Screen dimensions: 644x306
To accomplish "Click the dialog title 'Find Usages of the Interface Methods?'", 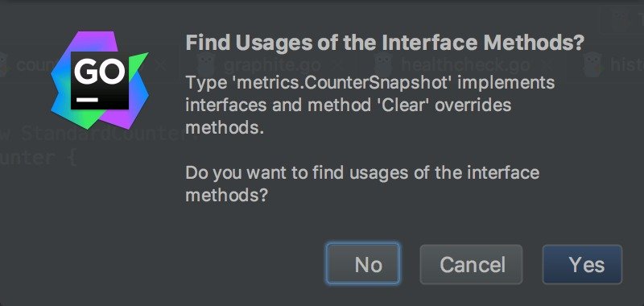I will coord(385,43).
